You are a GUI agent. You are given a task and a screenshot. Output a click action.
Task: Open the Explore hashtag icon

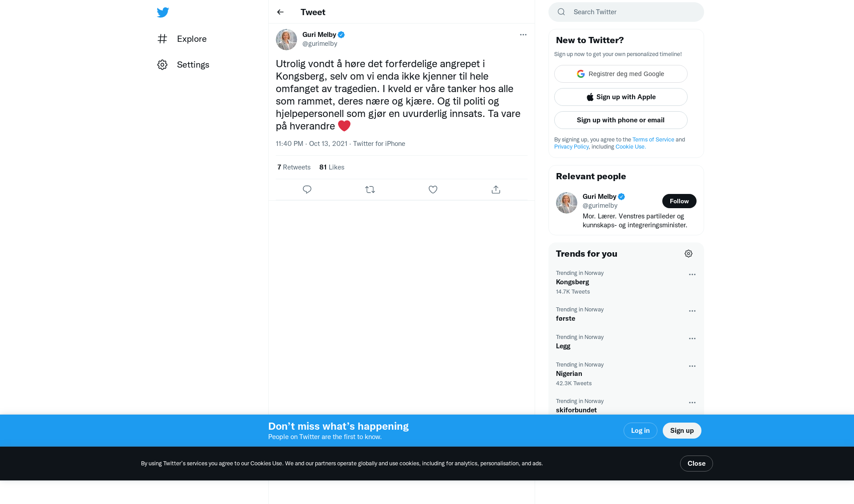[x=162, y=39]
